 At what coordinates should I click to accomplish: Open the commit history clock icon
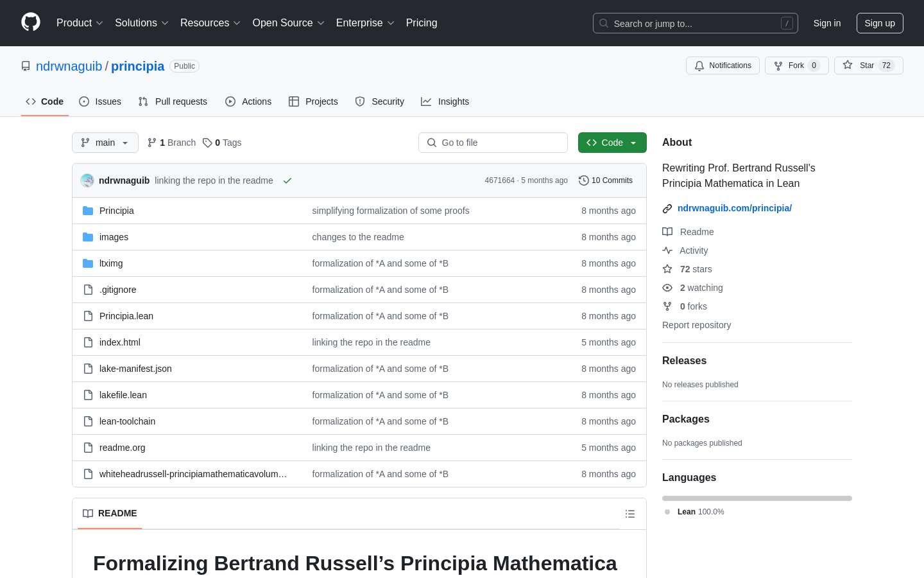coord(584,180)
